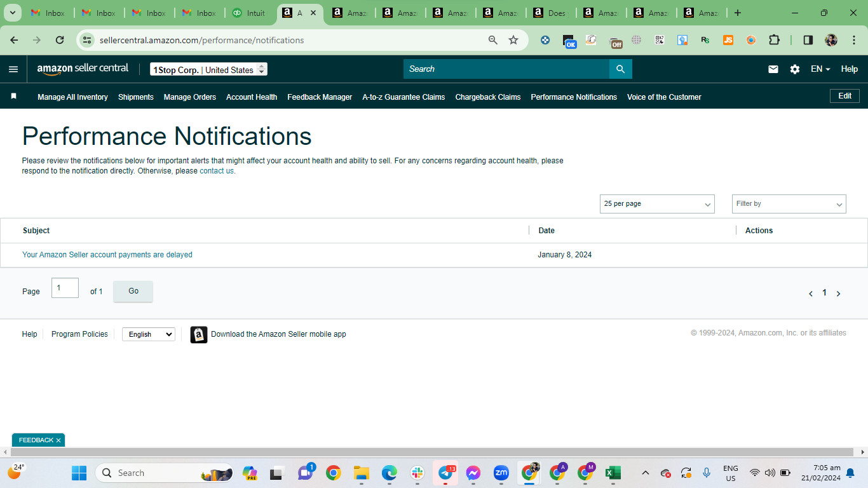Open Microsoft Edge from the taskbar
The image size is (868, 488).
coord(390,473)
